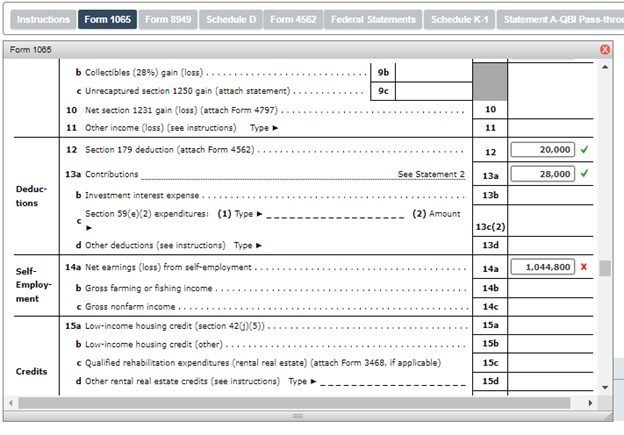Click the 'Deductions' section label
Viewport: 624px width, 435px height.
(x=31, y=196)
